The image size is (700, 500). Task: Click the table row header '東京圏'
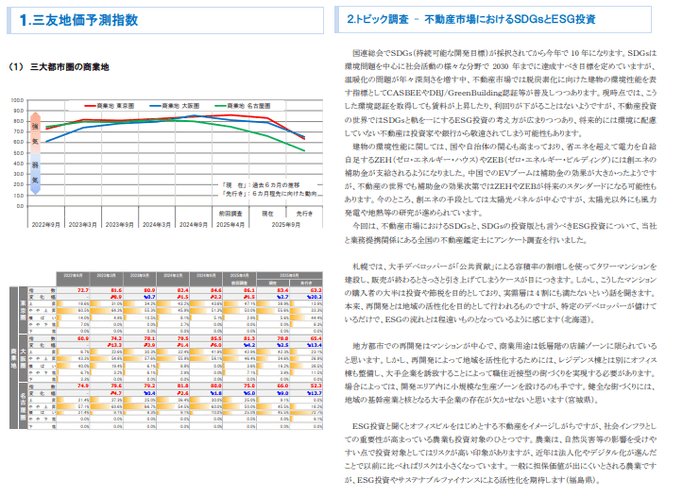point(23,310)
